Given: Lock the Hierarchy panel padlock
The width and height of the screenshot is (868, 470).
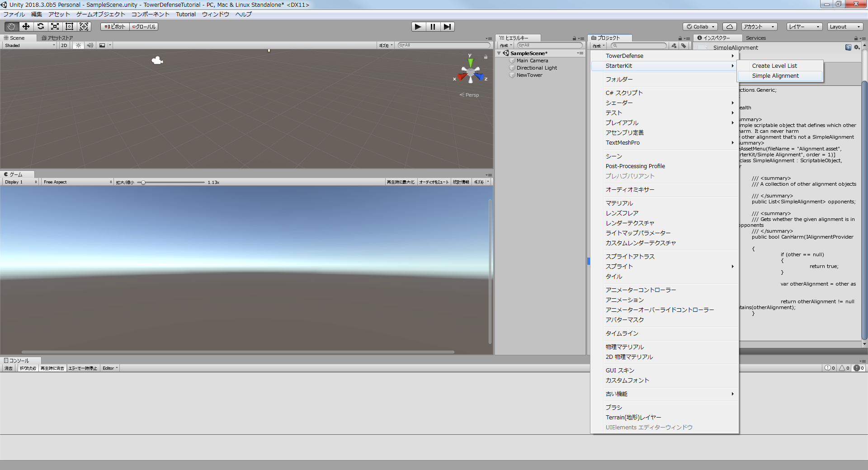Looking at the screenshot, I should click(x=574, y=38).
